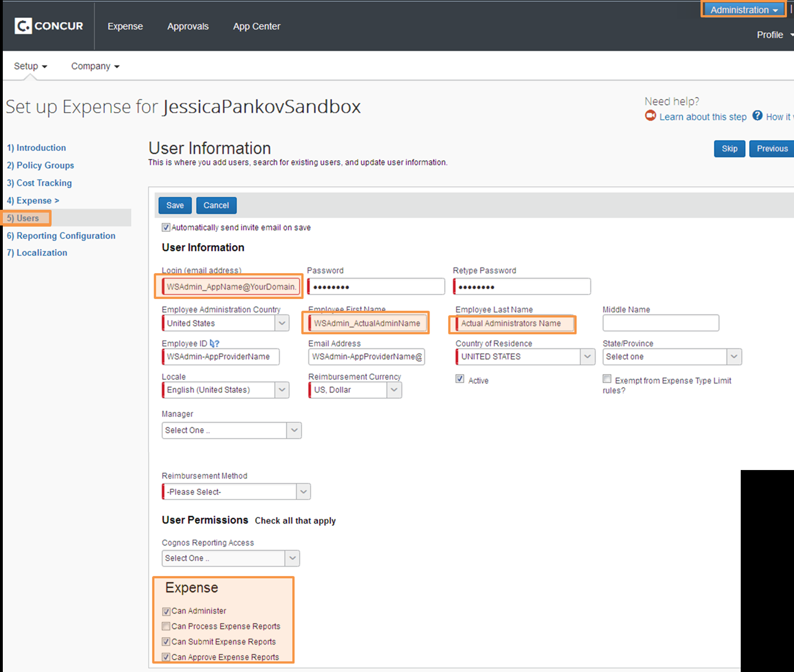Viewport: 794px width, 672px height.
Task: Go to step 1 Introduction
Action: tap(36, 148)
